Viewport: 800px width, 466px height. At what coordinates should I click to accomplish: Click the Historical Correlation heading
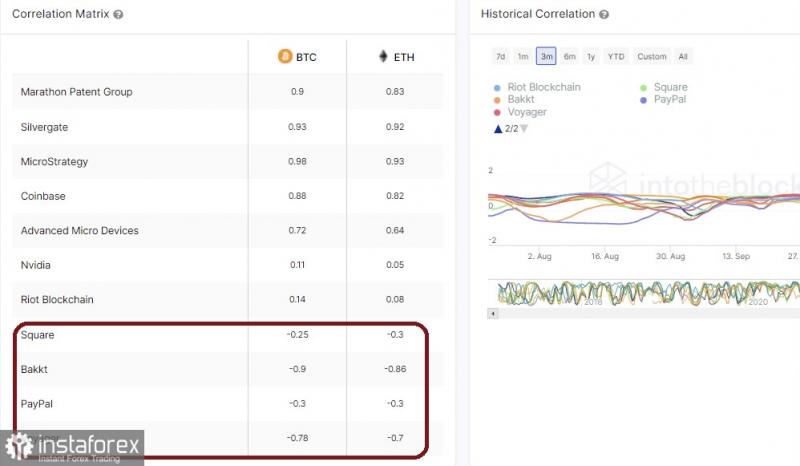coord(538,14)
